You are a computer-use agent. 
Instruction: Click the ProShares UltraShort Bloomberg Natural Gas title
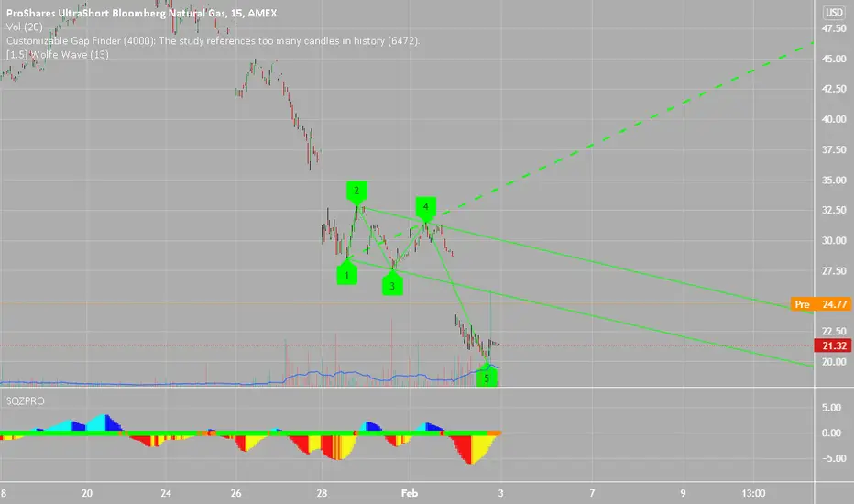tap(141, 13)
